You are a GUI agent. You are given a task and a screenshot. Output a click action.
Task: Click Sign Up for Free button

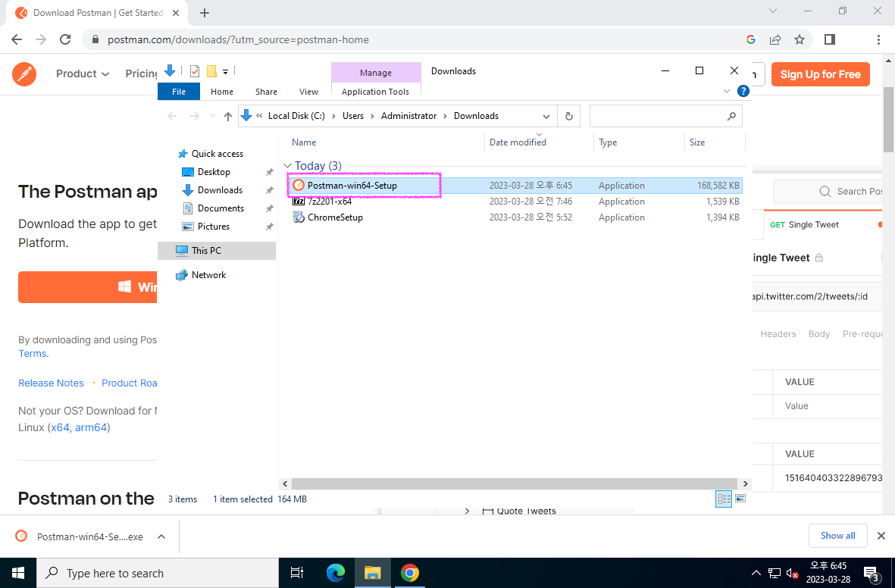820,74
